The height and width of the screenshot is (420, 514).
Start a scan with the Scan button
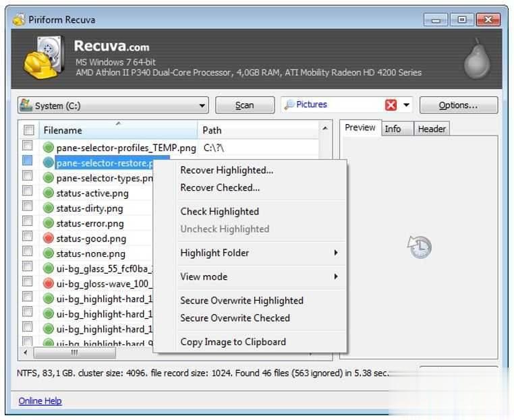click(245, 105)
